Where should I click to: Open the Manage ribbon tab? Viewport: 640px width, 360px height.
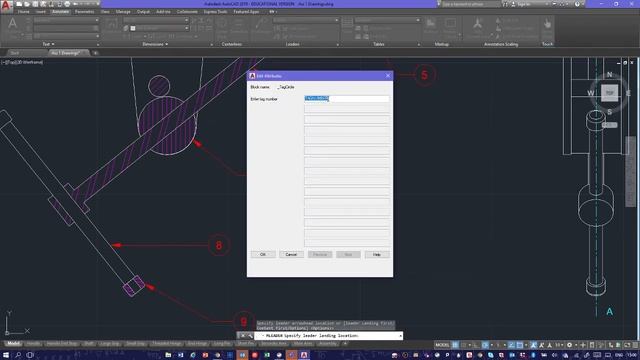point(123,11)
